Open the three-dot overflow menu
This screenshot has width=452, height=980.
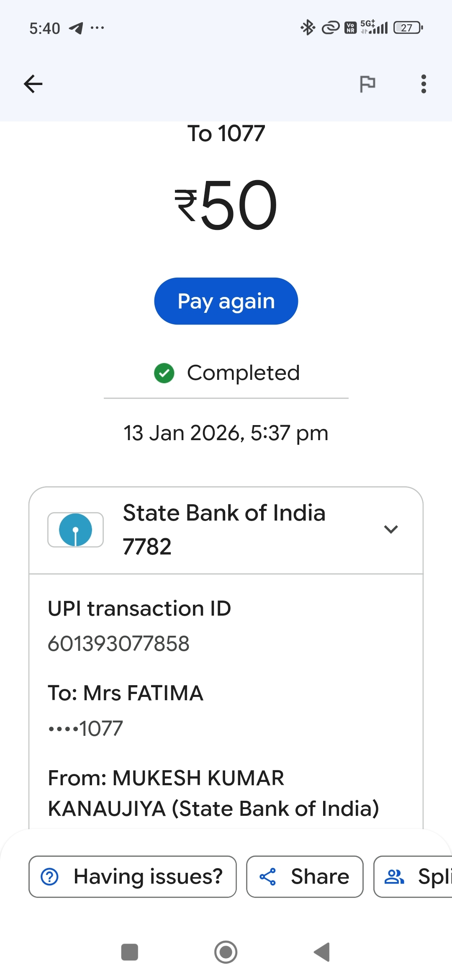click(424, 84)
